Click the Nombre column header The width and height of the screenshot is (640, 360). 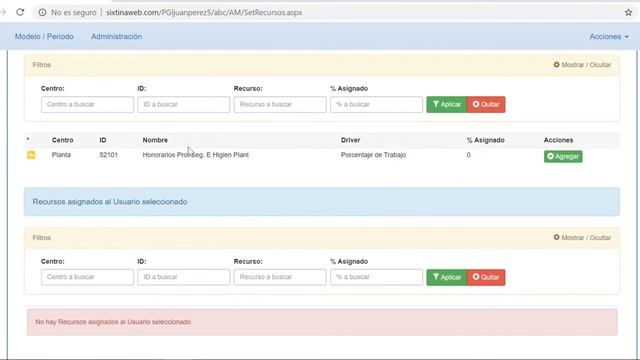(x=155, y=140)
